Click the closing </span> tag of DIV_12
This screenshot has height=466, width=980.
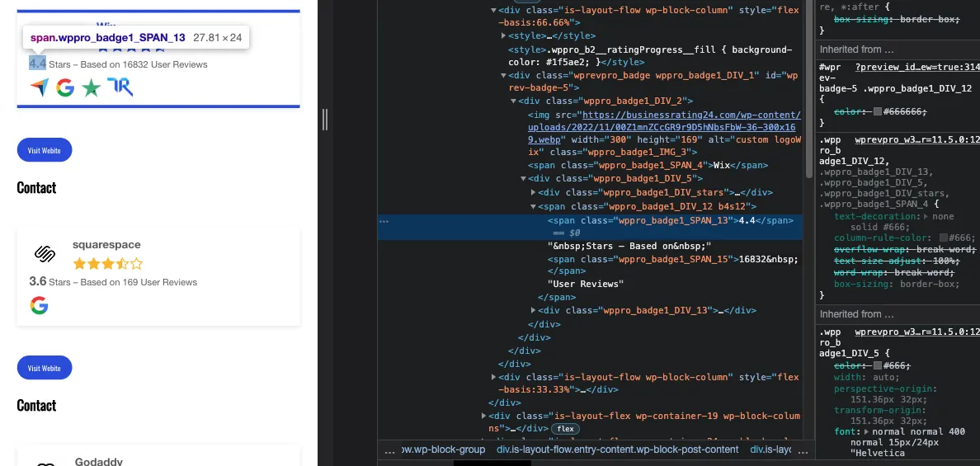point(557,298)
